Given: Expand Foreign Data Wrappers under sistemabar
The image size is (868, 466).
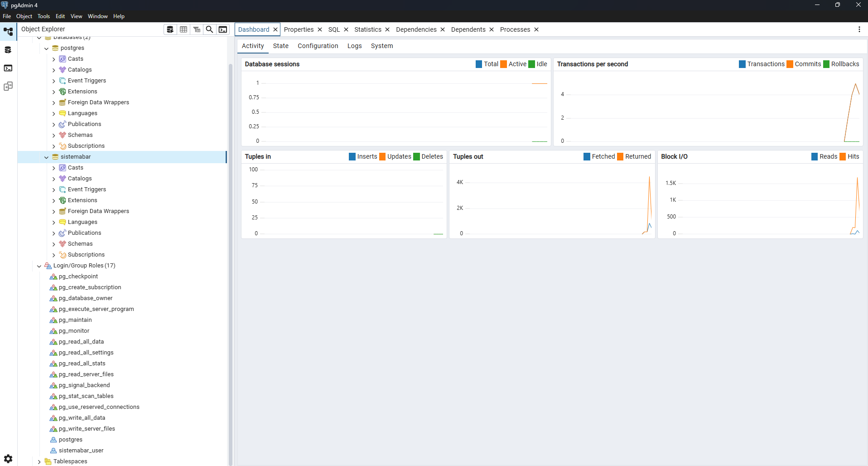Looking at the screenshot, I should pyautogui.click(x=53, y=211).
